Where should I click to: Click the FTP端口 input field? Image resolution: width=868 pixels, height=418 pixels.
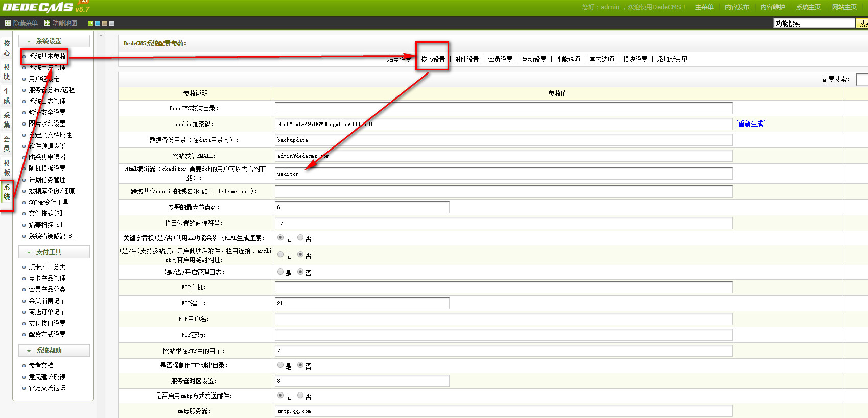362,303
